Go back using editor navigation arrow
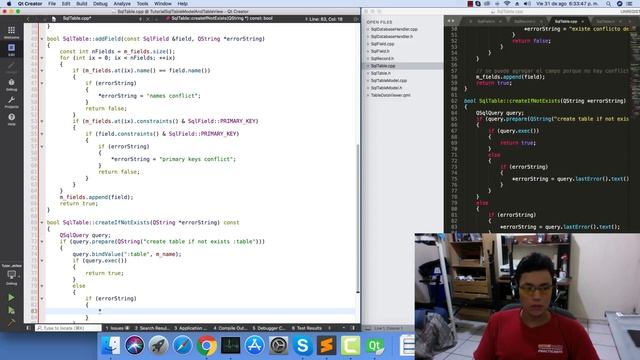Image resolution: width=640 pixels, height=360 pixels. pos(28,19)
